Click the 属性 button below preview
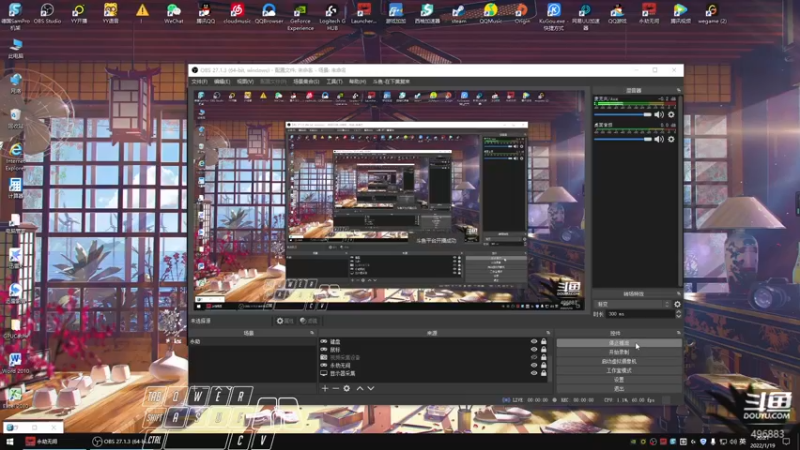The width and height of the screenshot is (800, 450). pos(285,321)
